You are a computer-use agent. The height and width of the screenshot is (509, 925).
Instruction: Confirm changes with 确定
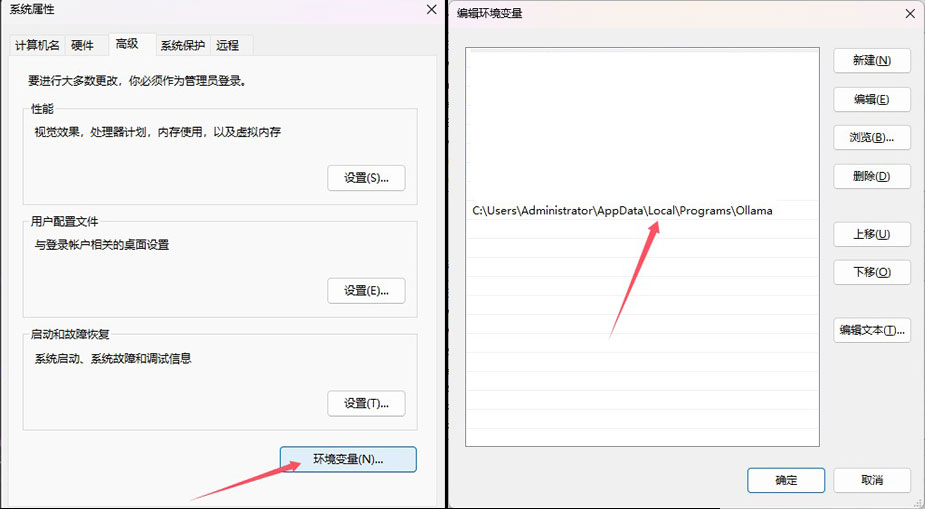click(786, 480)
